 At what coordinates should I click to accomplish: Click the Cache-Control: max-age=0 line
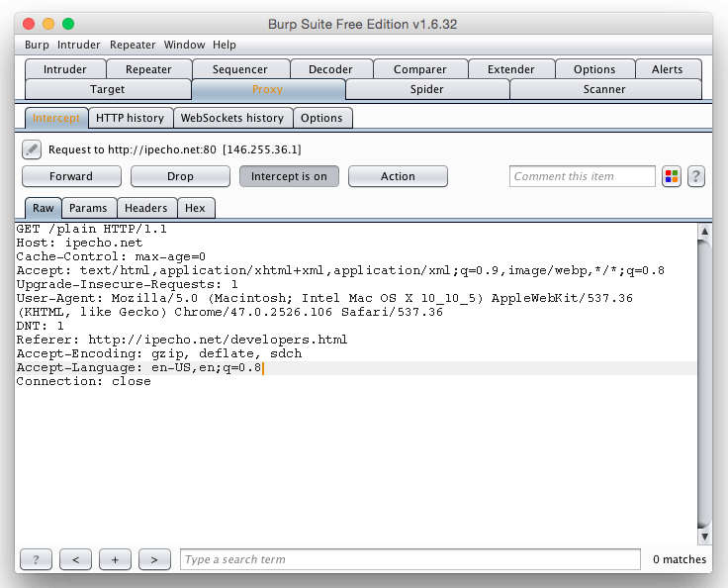[111, 256]
